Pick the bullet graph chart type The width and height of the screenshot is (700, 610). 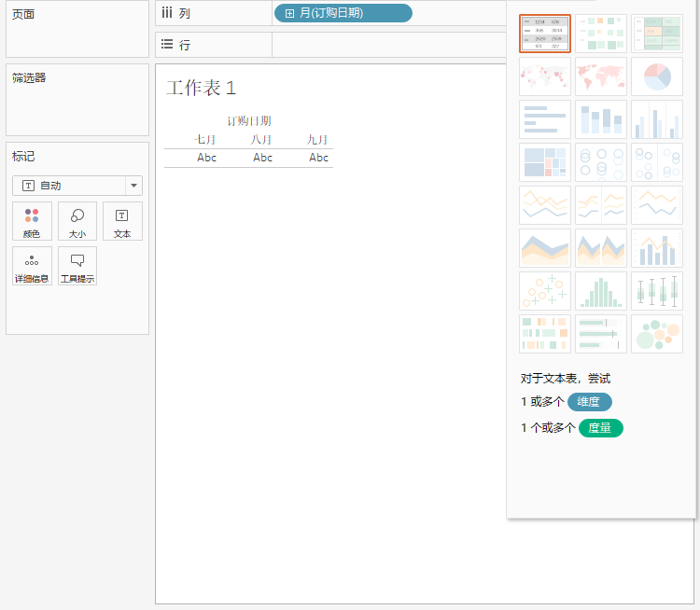pyautogui.click(x=601, y=333)
